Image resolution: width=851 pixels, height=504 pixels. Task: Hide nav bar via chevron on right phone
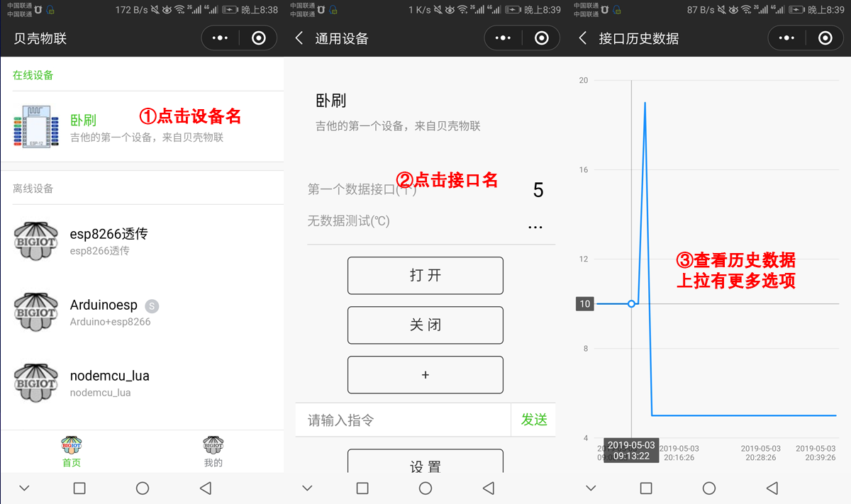[x=591, y=488]
